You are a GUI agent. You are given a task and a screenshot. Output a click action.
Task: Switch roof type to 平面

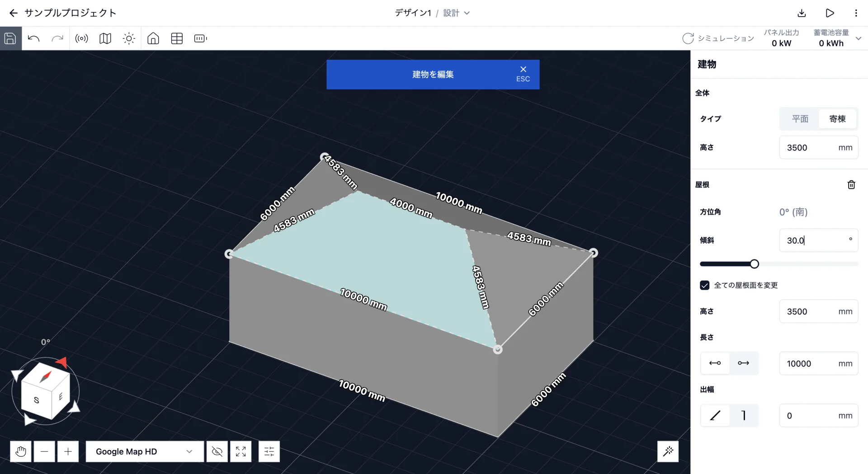800,119
